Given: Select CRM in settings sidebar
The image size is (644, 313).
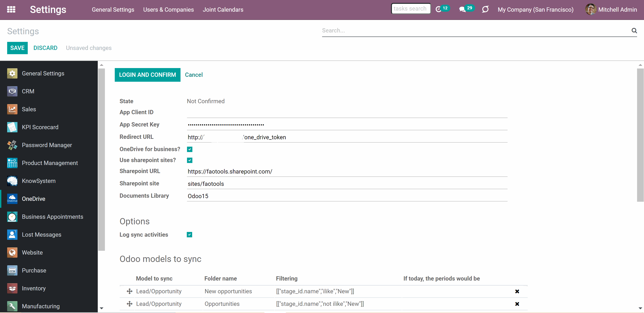Looking at the screenshot, I should tap(49, 91).
